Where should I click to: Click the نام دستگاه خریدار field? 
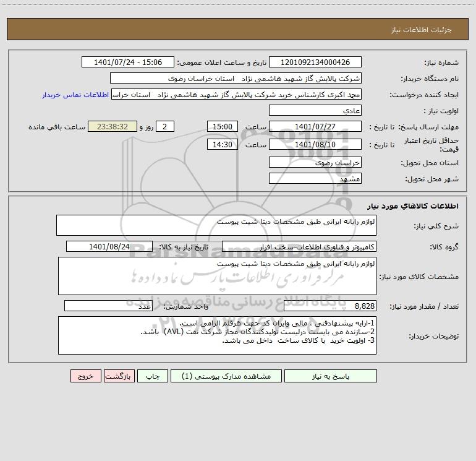236,78
